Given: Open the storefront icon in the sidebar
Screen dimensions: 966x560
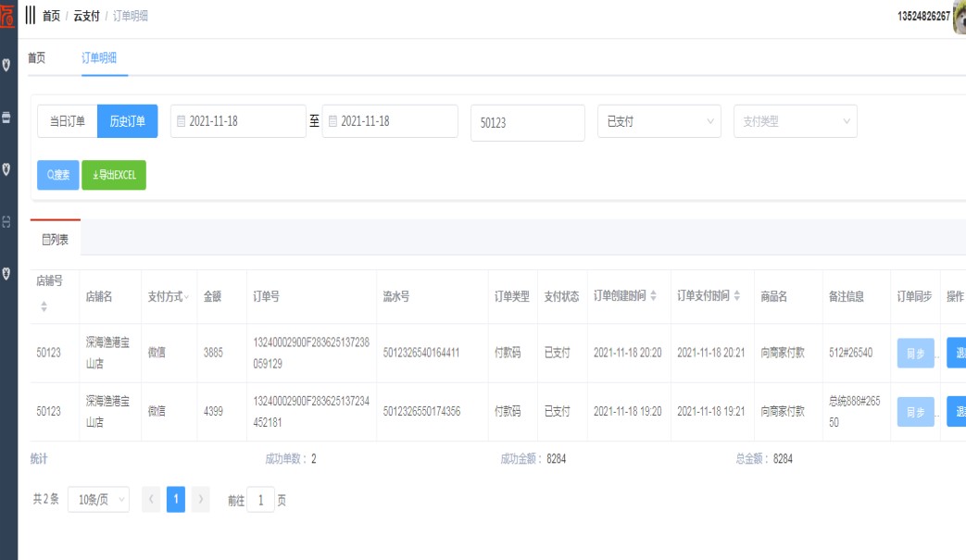Looking at the screenshot, I should 7,118.
